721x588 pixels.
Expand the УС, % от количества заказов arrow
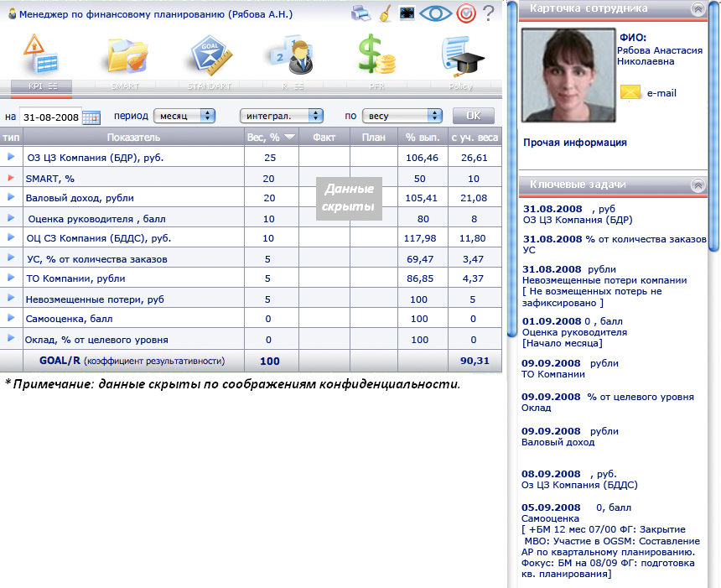(11, 258)
